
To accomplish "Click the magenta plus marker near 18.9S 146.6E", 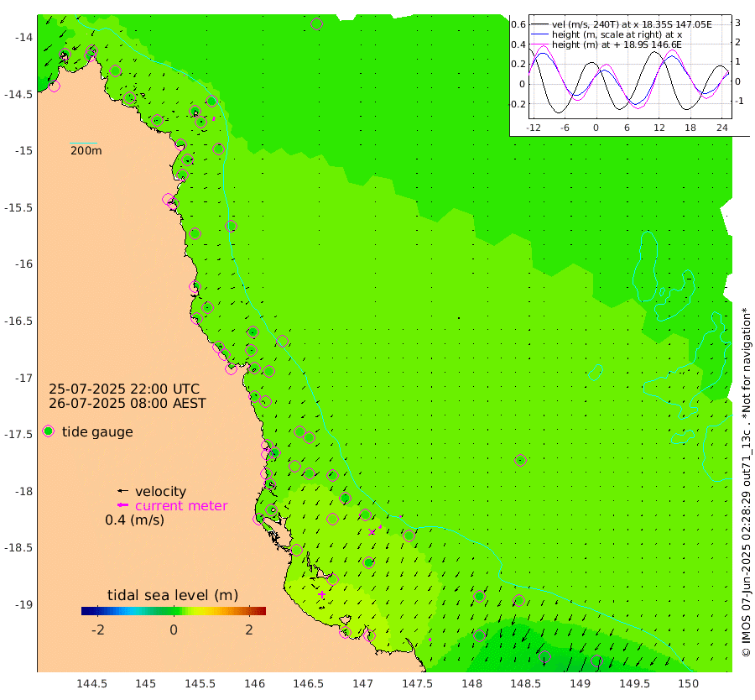I will 321,594.
